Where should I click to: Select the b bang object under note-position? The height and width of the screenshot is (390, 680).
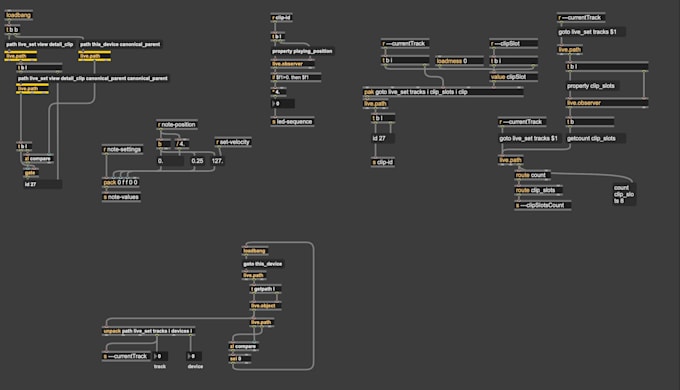coord(163,144)
